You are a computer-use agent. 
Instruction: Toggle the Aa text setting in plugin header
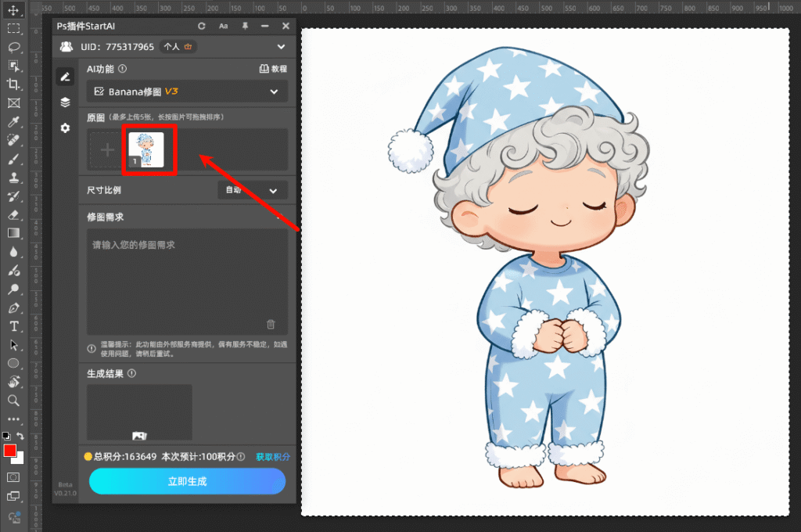(x=224, y=25)
